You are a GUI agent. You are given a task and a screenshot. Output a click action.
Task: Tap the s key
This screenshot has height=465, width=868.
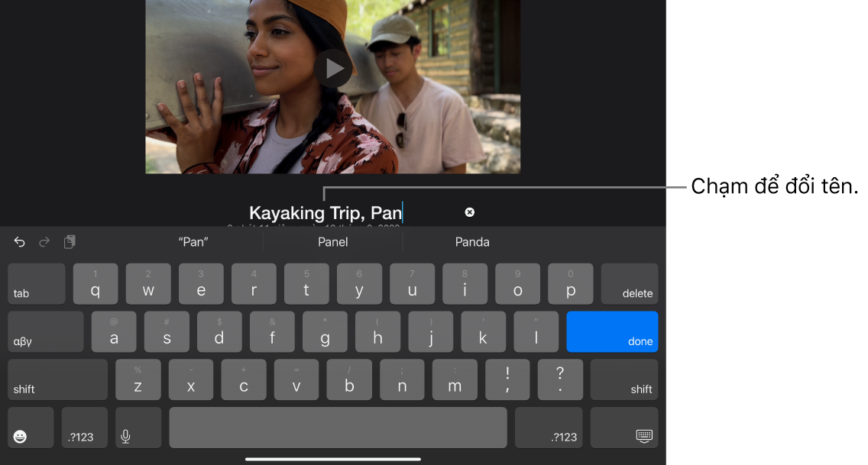click(x=167, y=331)
